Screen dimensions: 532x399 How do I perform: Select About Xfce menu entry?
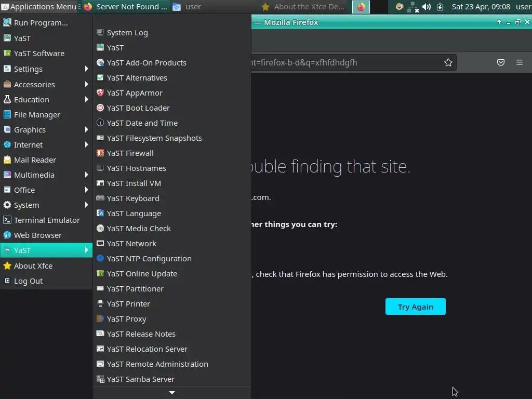(46, 265)
